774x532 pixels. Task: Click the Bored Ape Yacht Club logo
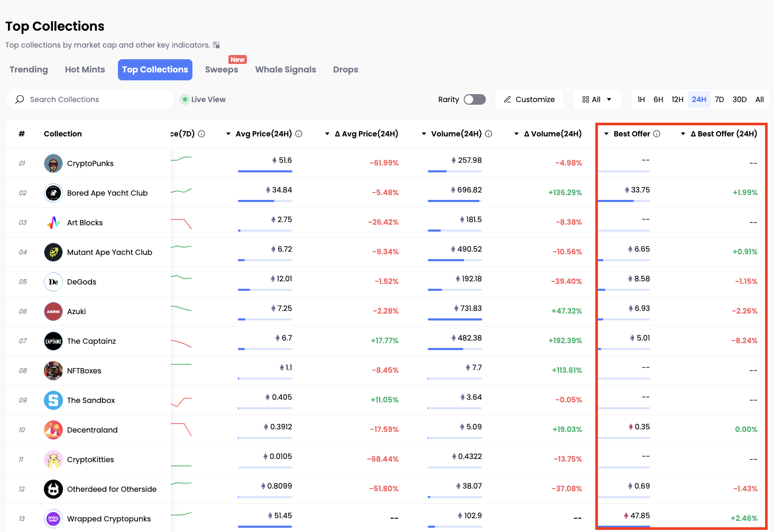(53, 193)
